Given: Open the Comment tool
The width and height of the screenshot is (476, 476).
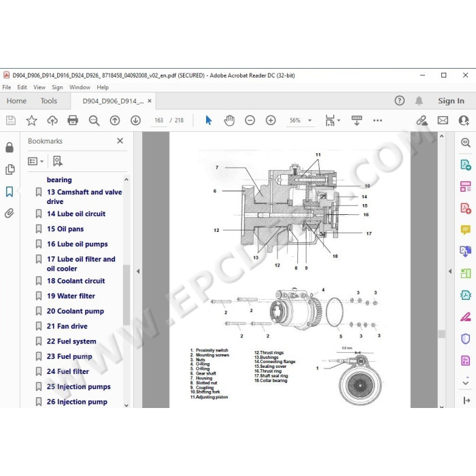Looking at the screenshot, I should pyautogui.click(x=466, y=230).
